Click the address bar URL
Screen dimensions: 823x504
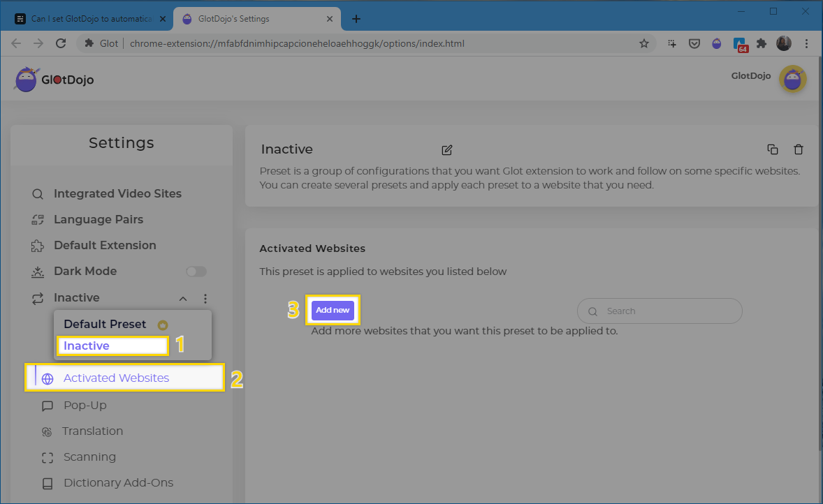pos(297,43)
